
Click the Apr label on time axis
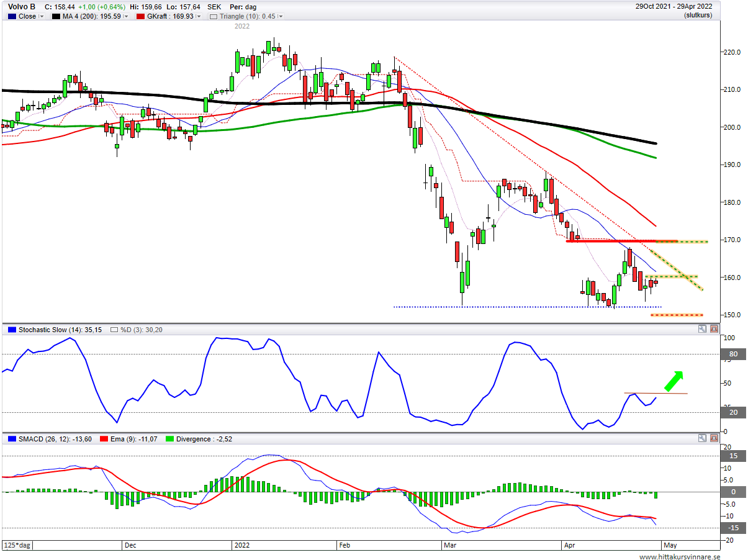(569, 545)
